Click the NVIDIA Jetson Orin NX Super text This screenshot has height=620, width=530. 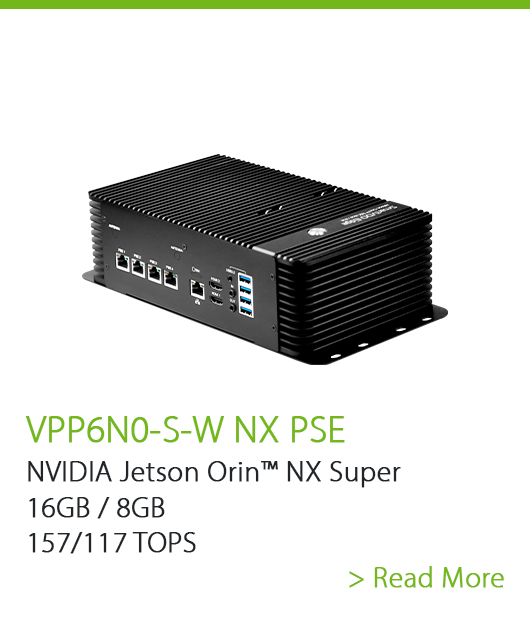pyautogui.click(x=214, y=472)
